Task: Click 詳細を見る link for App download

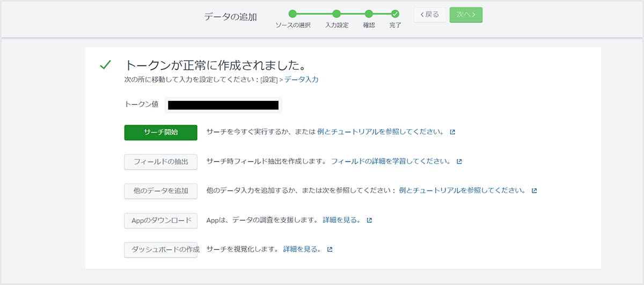Action: pos(341,220)
